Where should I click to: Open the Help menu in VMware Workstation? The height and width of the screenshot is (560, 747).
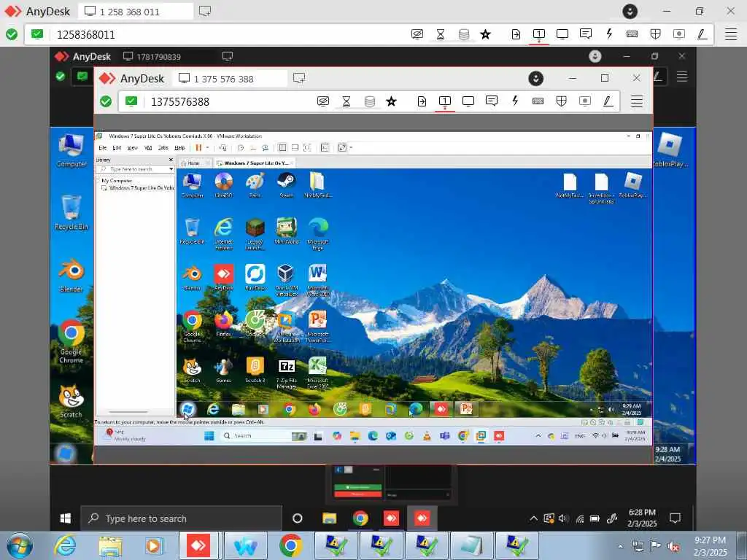(179, 147)
